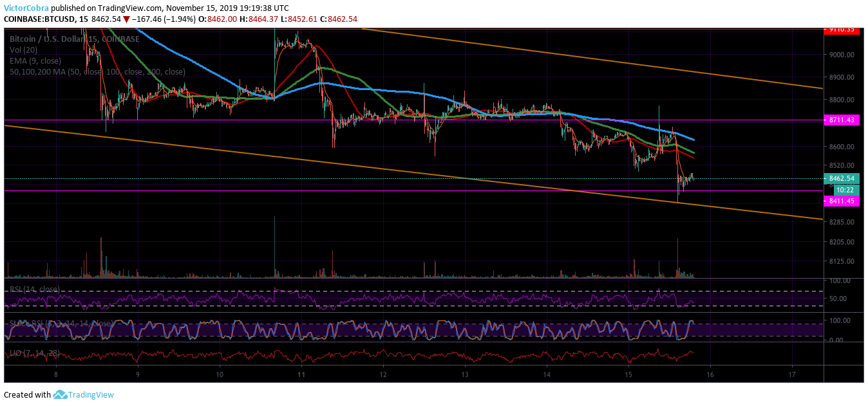Click date 13 on the time axis
This screenshot has height=406, width=868.
click(465, 374)
